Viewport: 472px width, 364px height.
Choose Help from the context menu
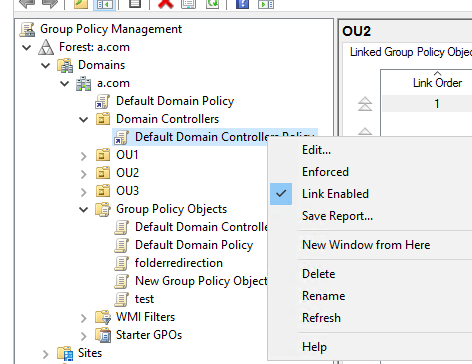pos(314,347)
